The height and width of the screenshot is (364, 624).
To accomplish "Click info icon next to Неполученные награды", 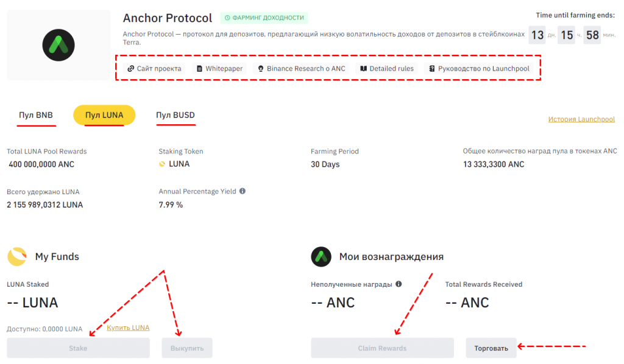I will coord(399,284).
